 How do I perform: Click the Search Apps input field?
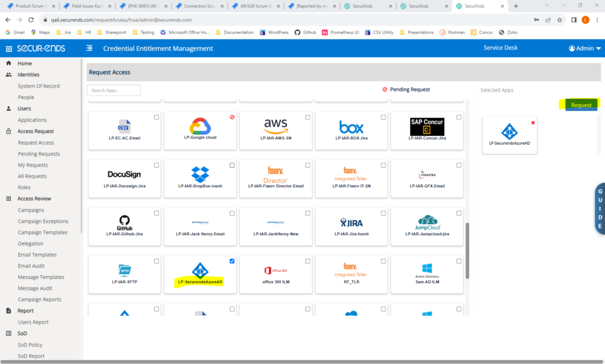pos(114,90)
